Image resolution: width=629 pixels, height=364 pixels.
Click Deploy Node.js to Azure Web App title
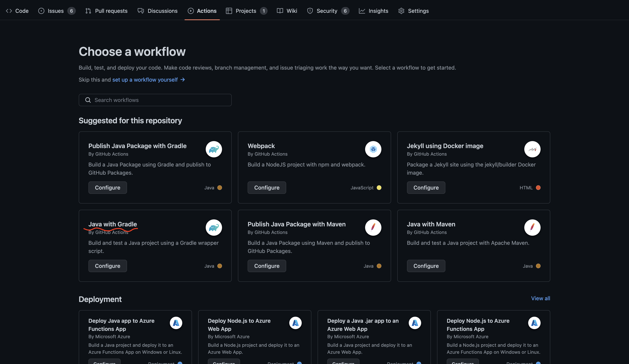[239, 325]
